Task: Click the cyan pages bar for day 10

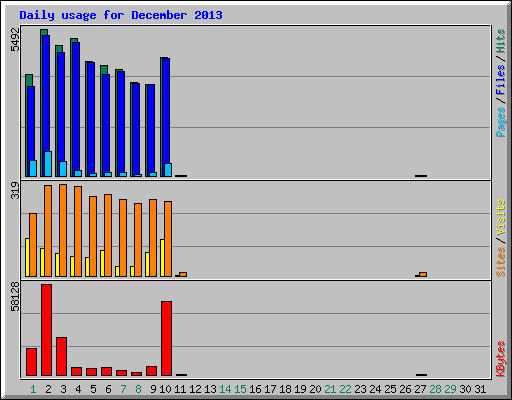Action: [x=168, y=170]
